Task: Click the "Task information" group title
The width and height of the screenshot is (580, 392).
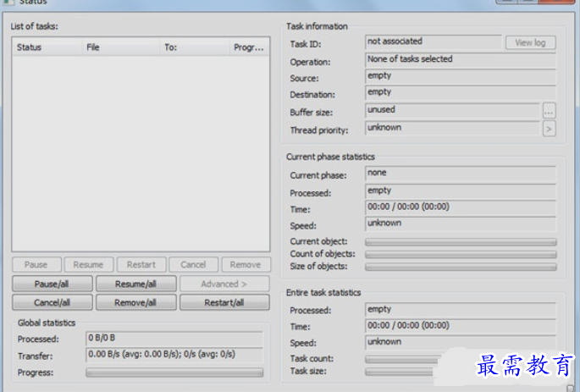Action: [x=317, y=26]
